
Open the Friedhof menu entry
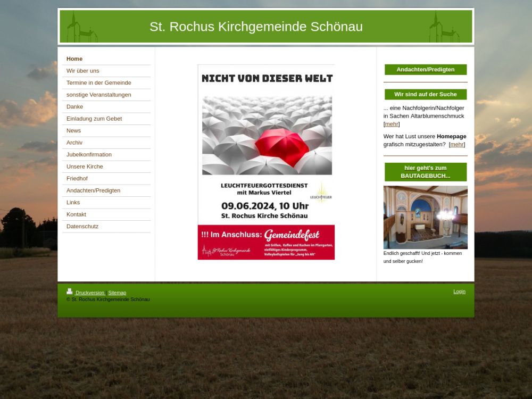pos(77,179)
